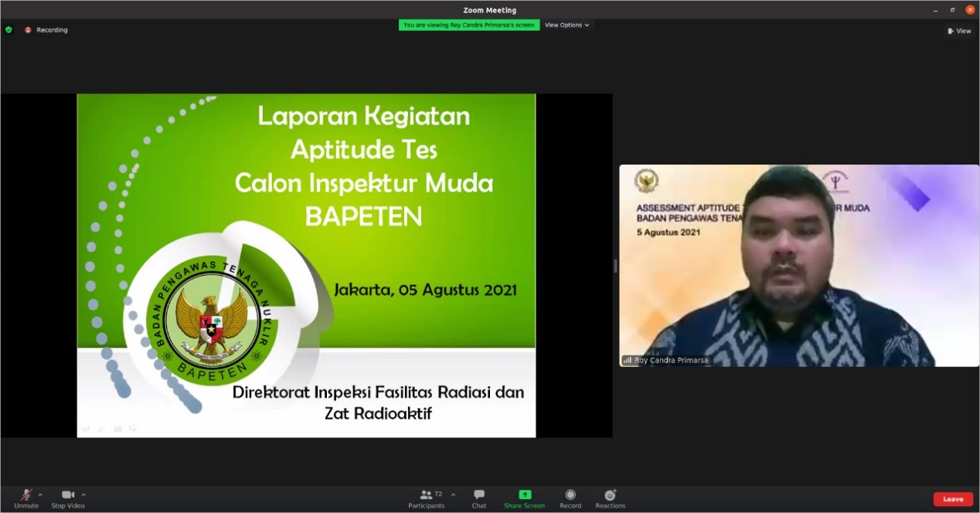Click the previous-slide arrow on the slide

click(x=86, y=427)
